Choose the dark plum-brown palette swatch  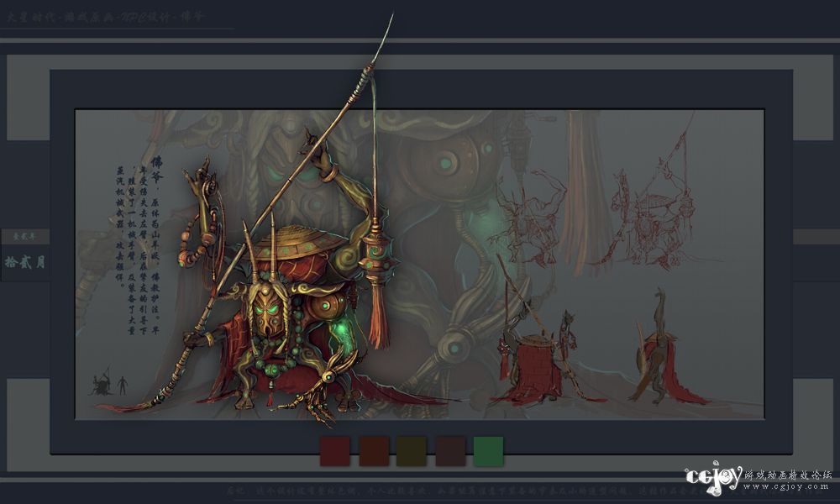450,451
